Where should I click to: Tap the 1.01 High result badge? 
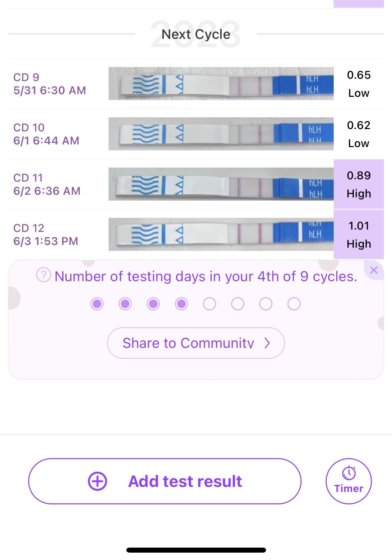point(359,235)
